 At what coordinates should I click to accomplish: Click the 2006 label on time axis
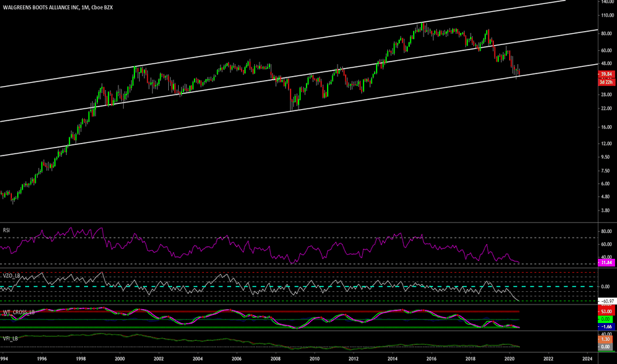(x=236, y=359)
